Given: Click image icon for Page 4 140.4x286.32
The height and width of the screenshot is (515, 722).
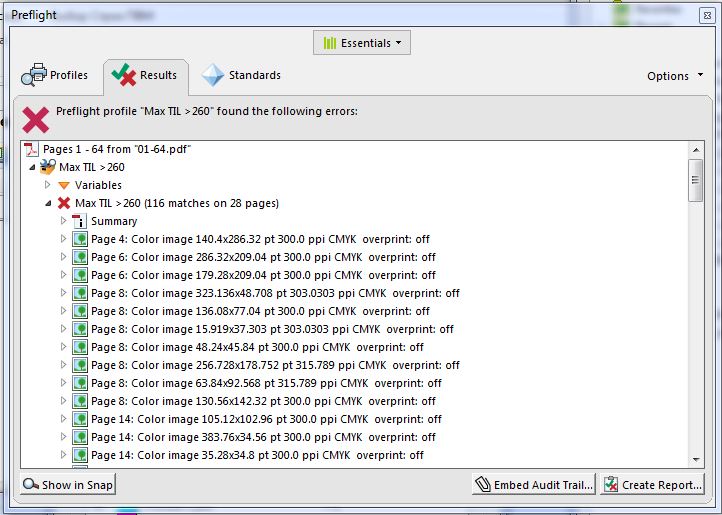Looking at the screenshot, I should 80,239.
